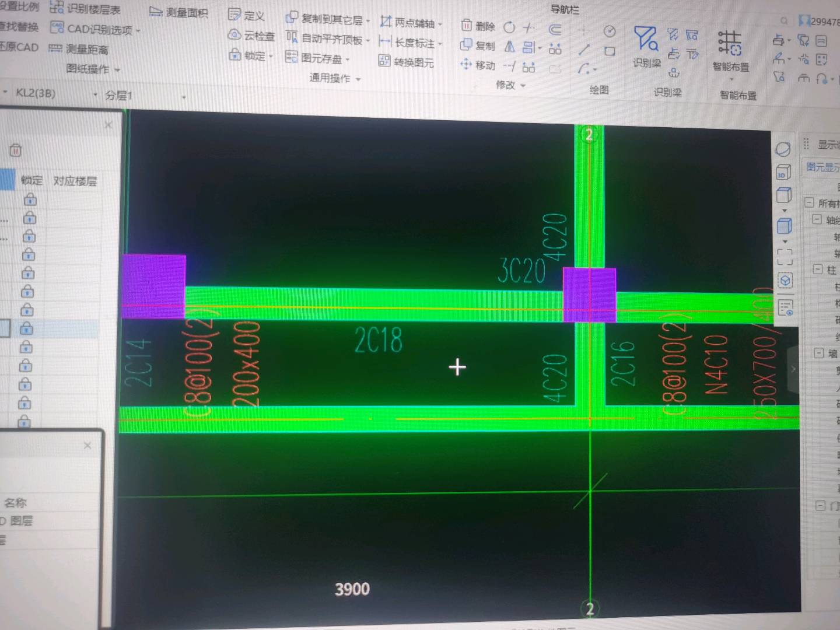This screenshot has height=630, width=840.
Task: Open 复制到其它层 option
Action: [328, 19]
